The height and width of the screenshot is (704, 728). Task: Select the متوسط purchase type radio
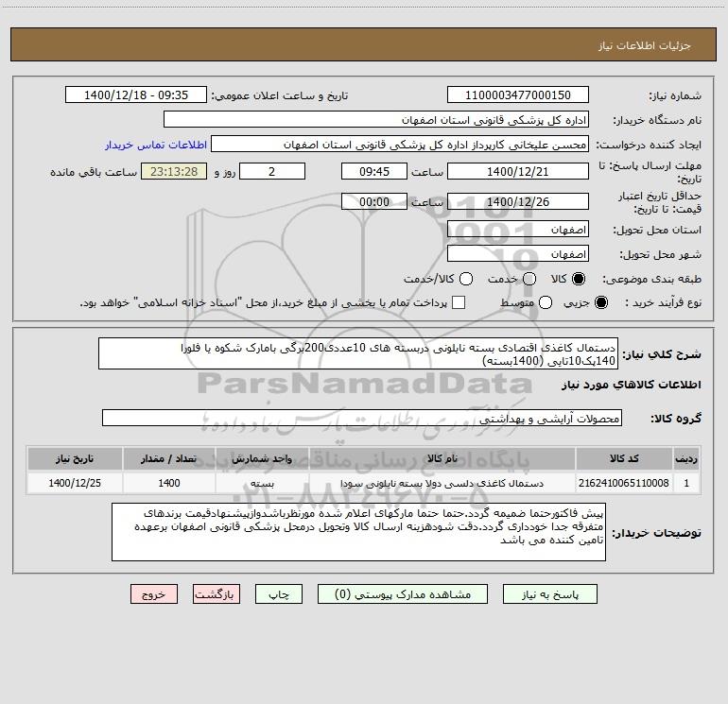coord(546,302)
